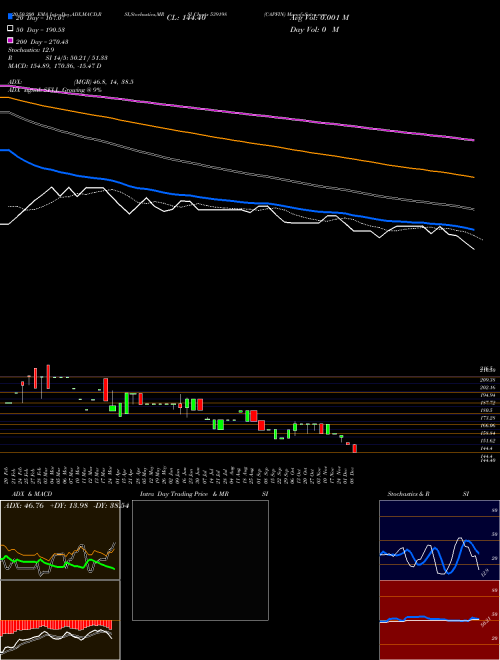Click the '20 Feb' date axis label
The height and width of the screenshot is (660, 500).
(x=7, y=475)
